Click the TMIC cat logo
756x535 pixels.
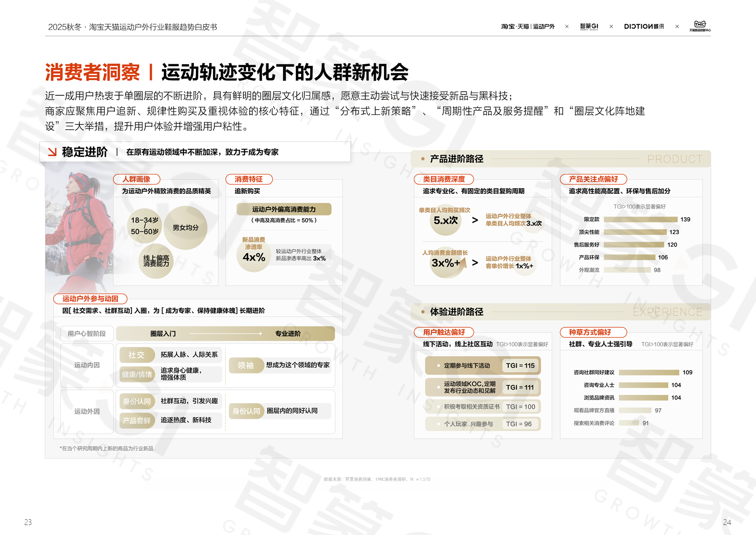(x=700, y=26)
